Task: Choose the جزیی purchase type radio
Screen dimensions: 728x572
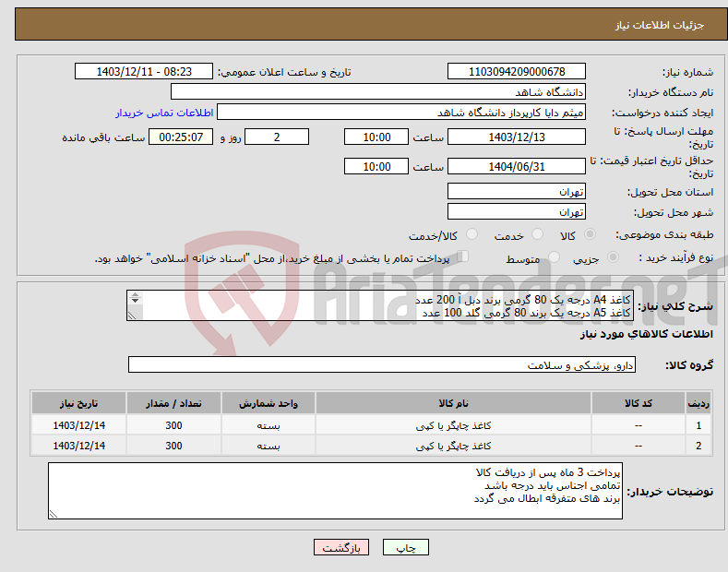Action: pos(613,256)
